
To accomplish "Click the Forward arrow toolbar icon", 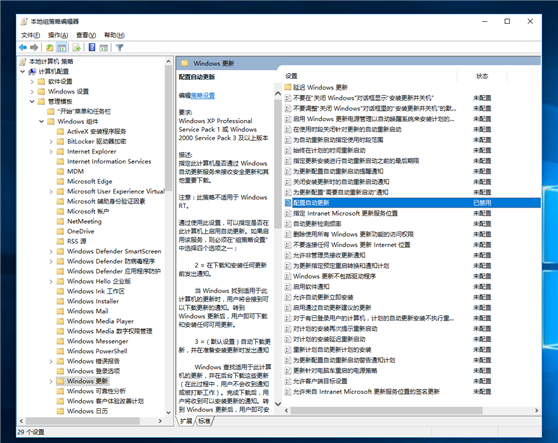I will 34,47.
